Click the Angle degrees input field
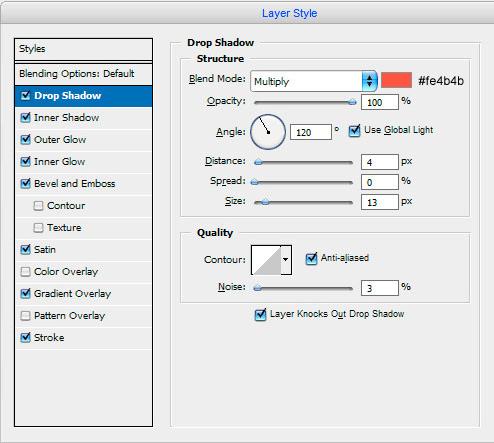 point(311,132)
